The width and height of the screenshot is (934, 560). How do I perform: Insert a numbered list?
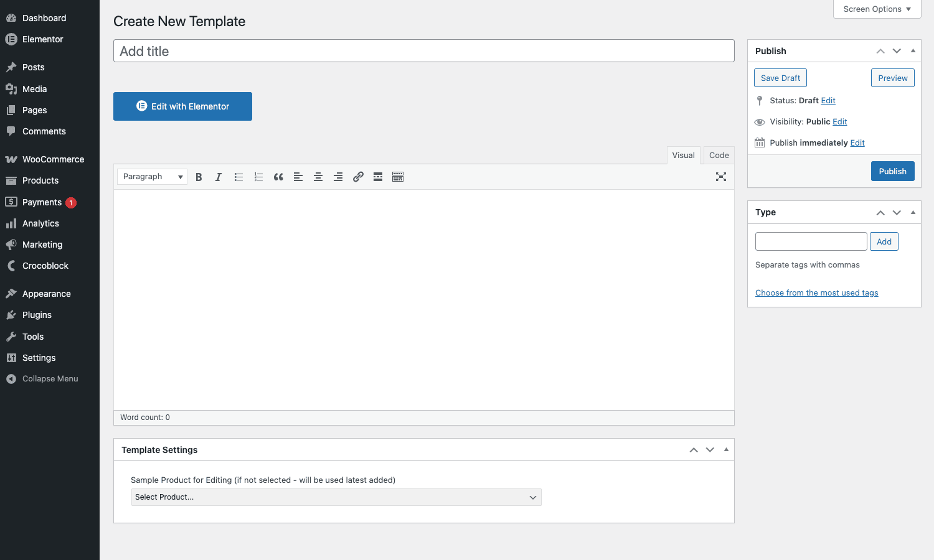[x=258, y=177]
